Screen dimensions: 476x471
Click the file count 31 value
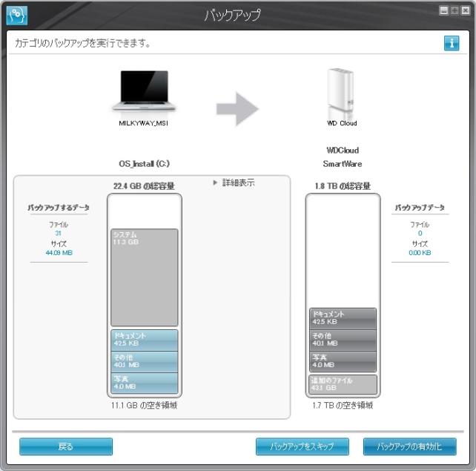click(58, 233)
